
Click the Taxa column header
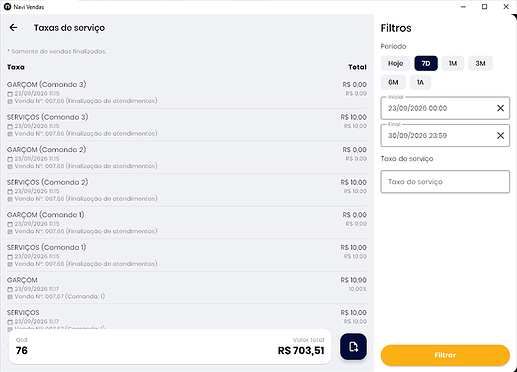pos(16,67)
